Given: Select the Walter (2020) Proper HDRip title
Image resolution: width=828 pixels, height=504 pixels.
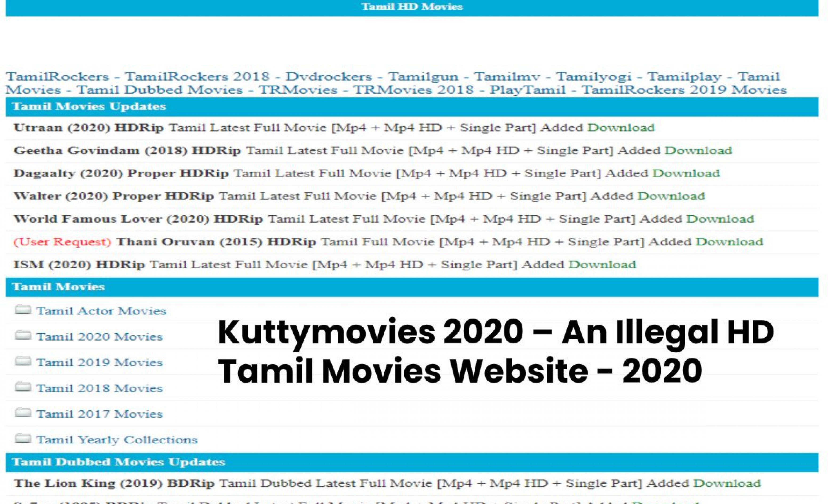Looking at the screenshot, I should 114,196.
